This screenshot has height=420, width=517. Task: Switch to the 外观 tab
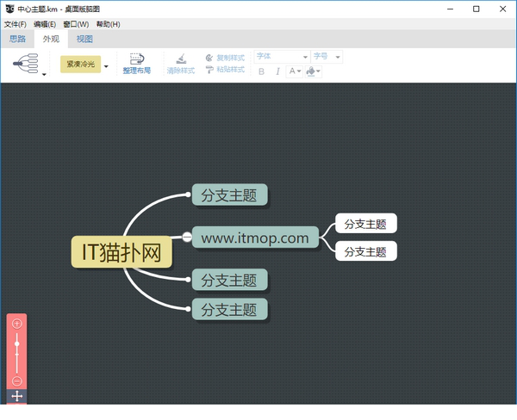point(51,39)
